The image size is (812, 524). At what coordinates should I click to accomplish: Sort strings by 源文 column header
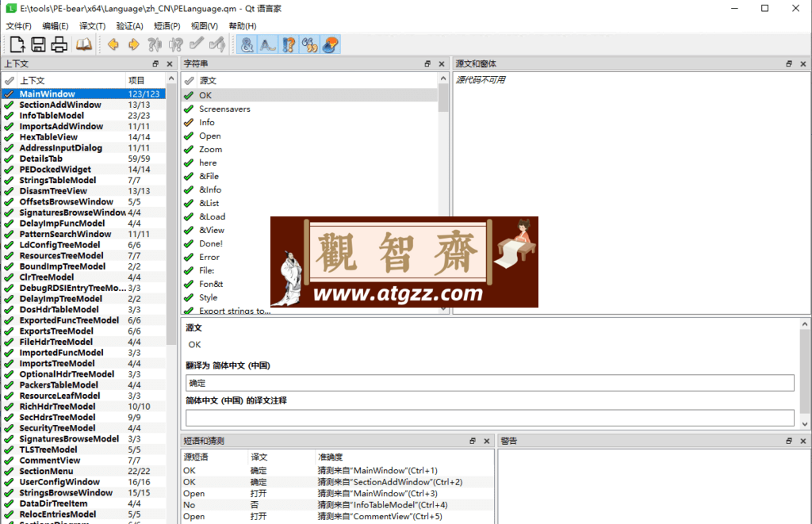point(316,80)
